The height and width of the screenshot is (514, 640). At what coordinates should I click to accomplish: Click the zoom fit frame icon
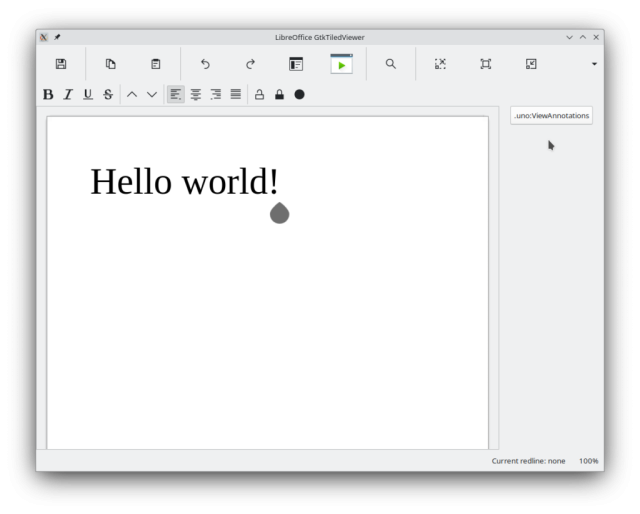point(486,64)
